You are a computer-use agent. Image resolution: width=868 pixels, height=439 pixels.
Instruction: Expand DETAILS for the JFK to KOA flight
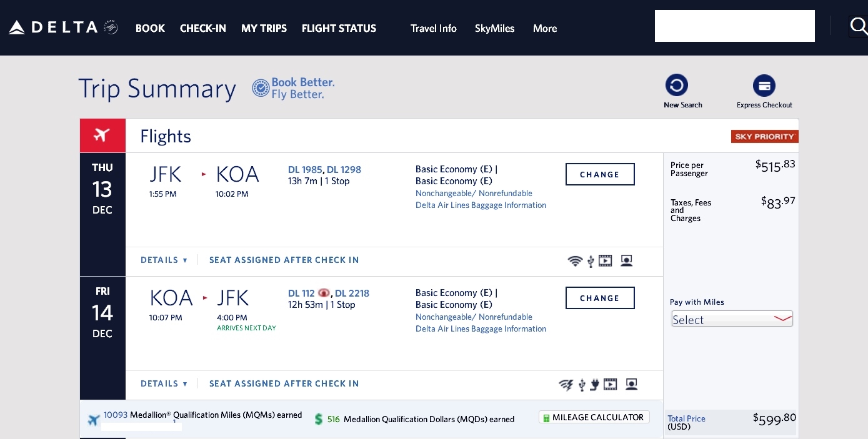click(x=164, y=260)
